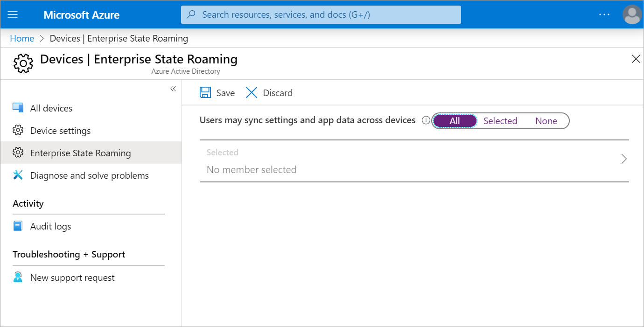Image resolution: width=644 pixels, height=327 pixels.
Task: Open New support request item
Action: (91, 278)
